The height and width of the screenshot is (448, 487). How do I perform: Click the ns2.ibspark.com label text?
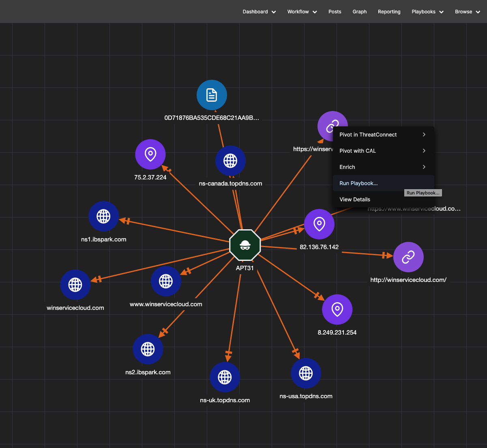pyautogui.click(x=148, y=372)
